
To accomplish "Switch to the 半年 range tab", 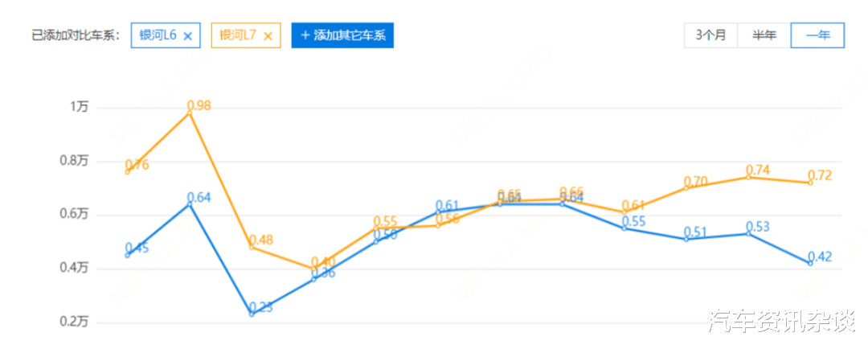I will pos(764,35).
